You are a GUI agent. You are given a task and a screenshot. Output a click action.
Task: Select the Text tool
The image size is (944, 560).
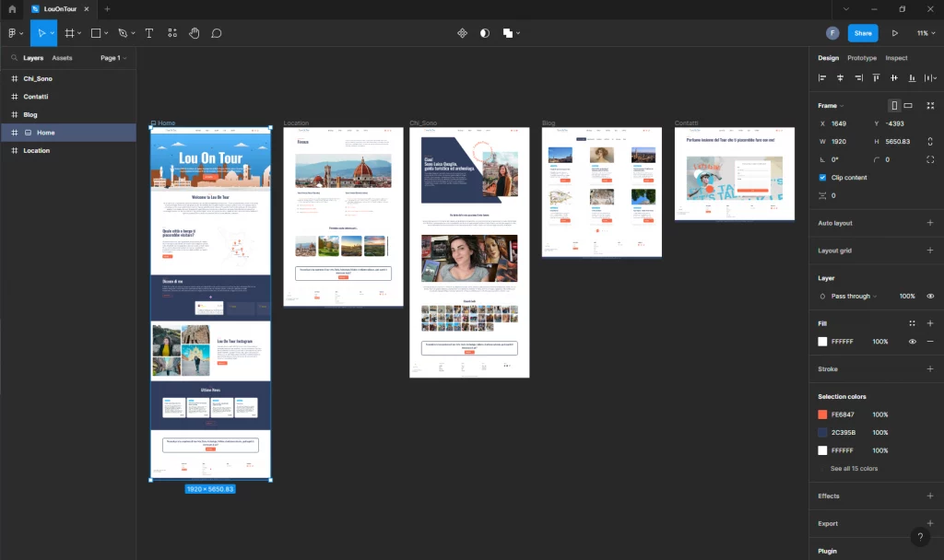click(149, 33)
